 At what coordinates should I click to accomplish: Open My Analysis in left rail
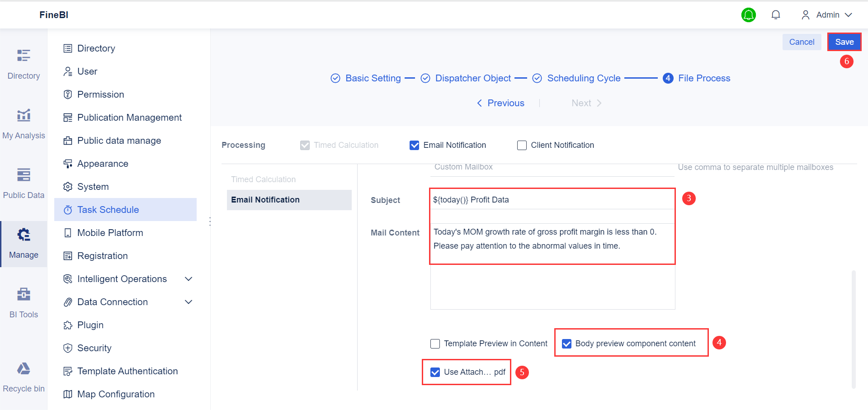24,124
